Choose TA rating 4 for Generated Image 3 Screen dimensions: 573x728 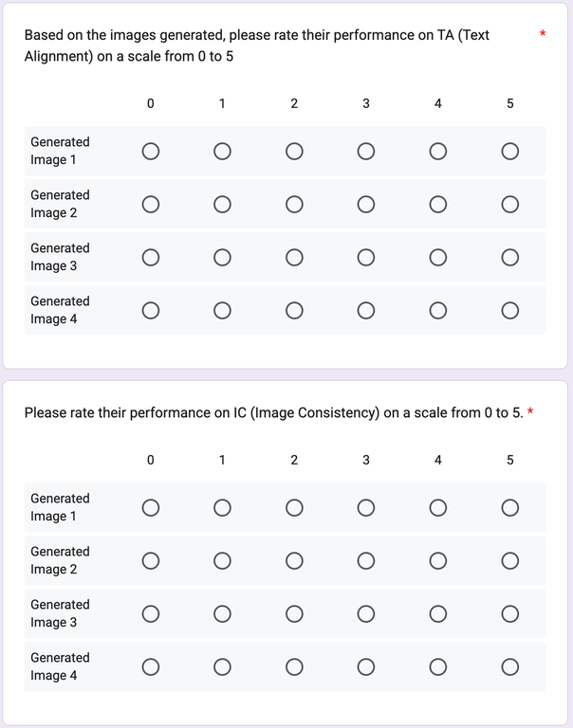coord(437,258)
